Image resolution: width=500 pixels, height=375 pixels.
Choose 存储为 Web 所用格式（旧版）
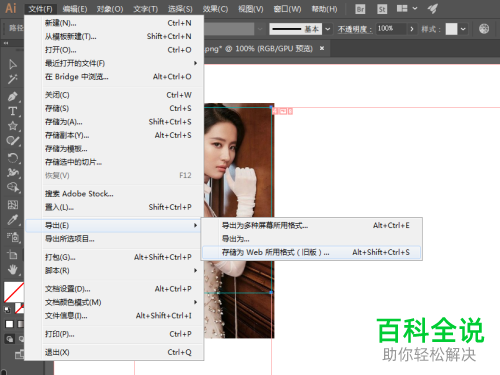pos(312,252)
